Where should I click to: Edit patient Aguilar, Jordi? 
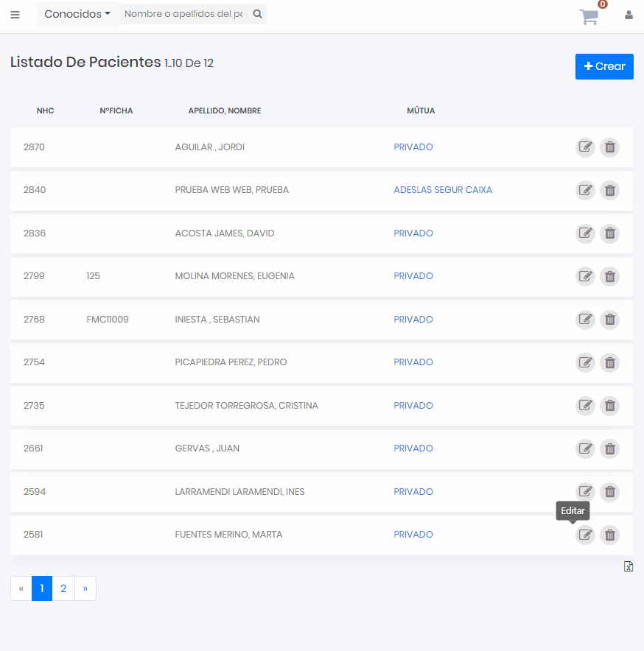click(585, 147)
